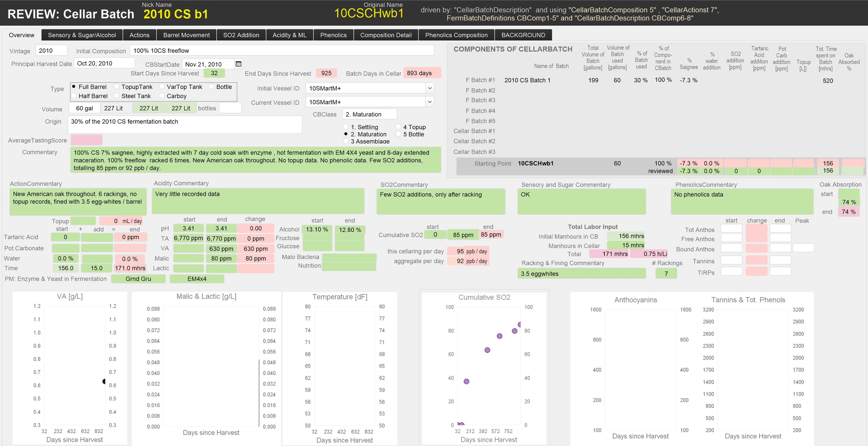Click the Cumulative SO2 chart
This screenshot has height=446, width=868.
484,369
